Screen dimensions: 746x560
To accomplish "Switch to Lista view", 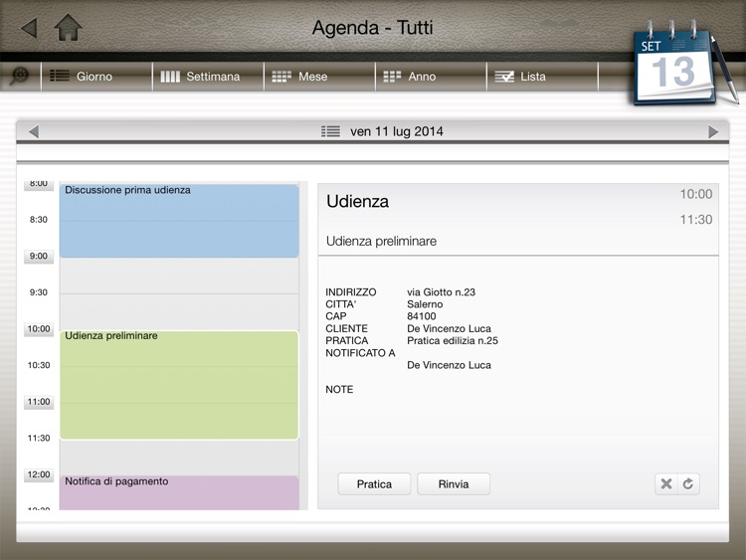I will point(542,77).
